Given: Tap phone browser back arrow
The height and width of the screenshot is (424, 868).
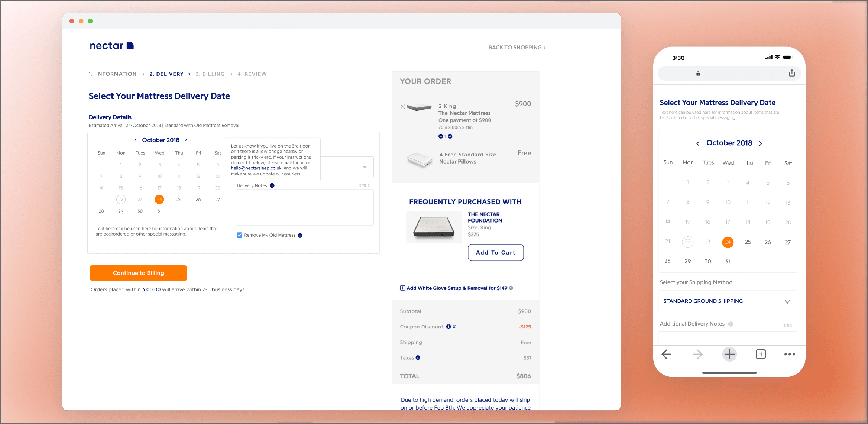Looking at the screenshot, I should (666, 354).
